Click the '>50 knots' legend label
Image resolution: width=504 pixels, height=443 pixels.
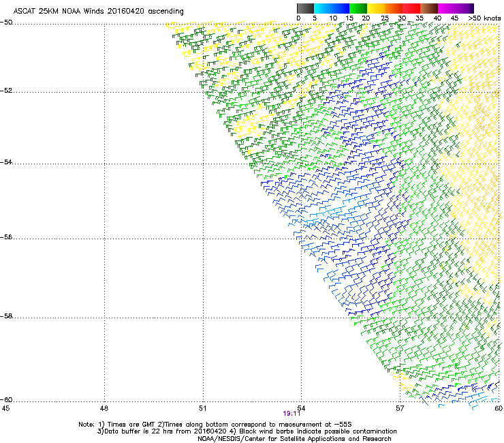click(484, 18)
